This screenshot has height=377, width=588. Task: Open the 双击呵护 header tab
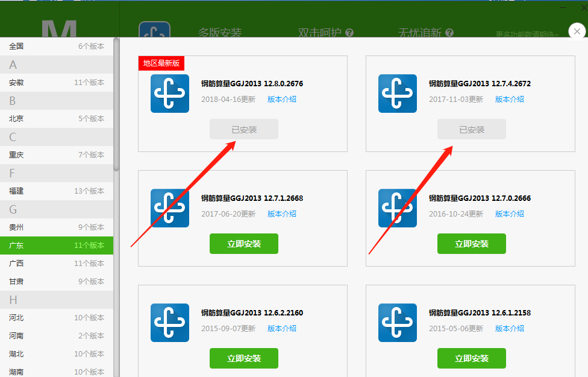point(319,33)
